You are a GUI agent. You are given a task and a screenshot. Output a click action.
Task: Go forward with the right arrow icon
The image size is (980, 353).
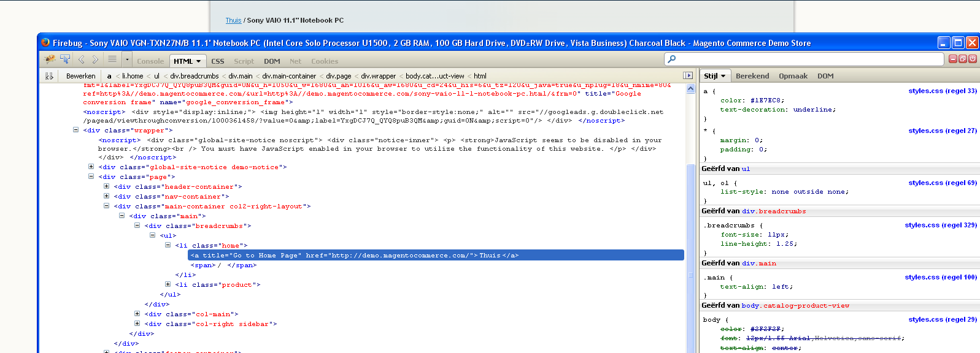pos(95,59)
